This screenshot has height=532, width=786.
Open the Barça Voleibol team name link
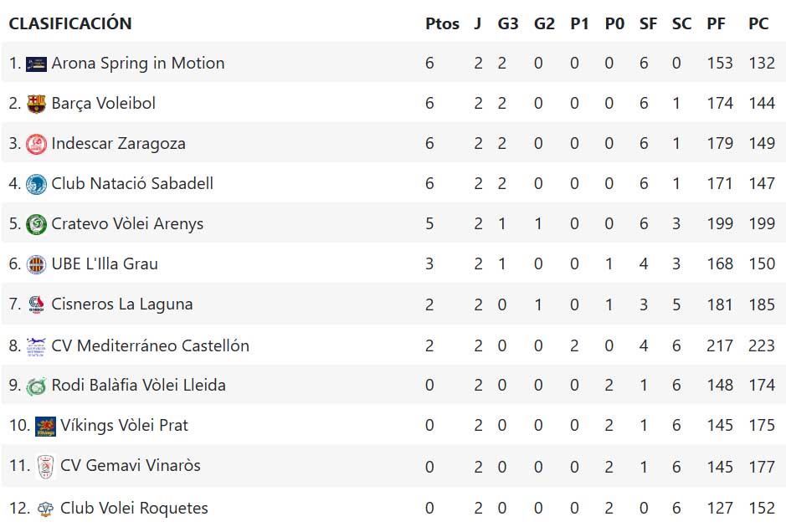103,104
